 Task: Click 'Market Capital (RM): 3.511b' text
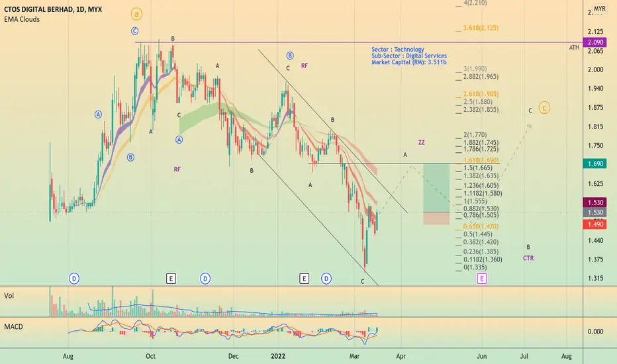point(409,62)
